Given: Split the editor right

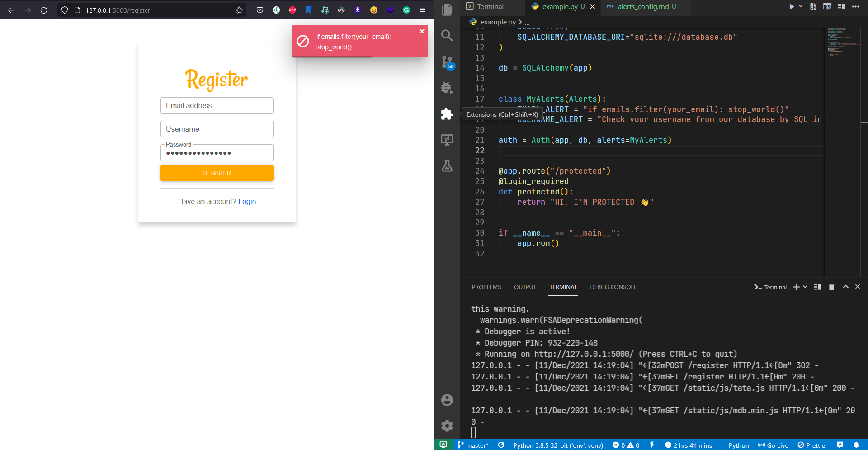Looking at the screenshot, I should tap(841, 6).
